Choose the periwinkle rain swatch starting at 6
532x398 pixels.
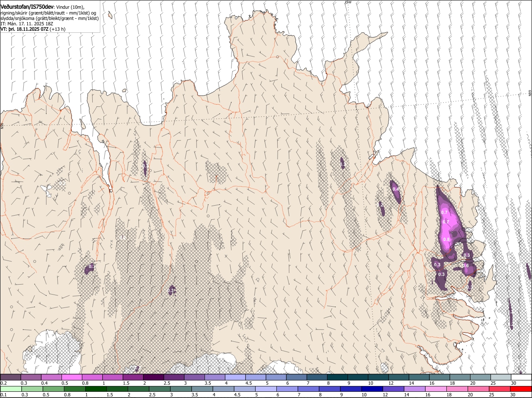tap(287, 389)
